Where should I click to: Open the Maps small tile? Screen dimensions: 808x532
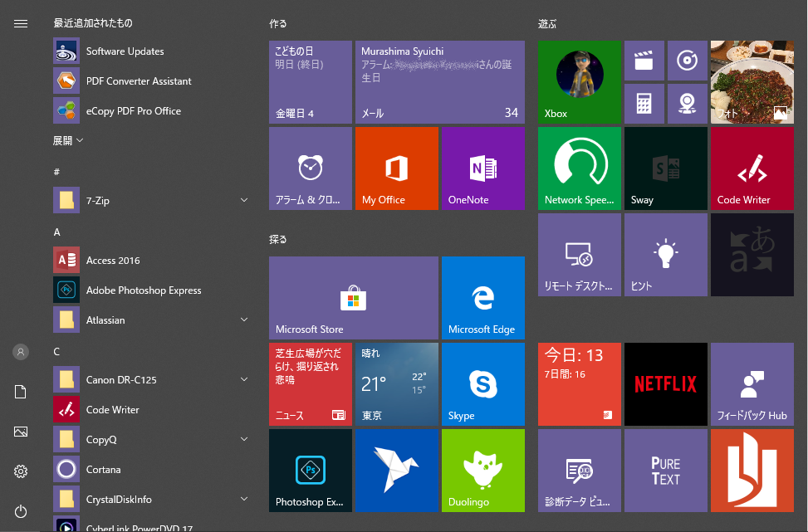pyautogui.click(x=688, y=104)
